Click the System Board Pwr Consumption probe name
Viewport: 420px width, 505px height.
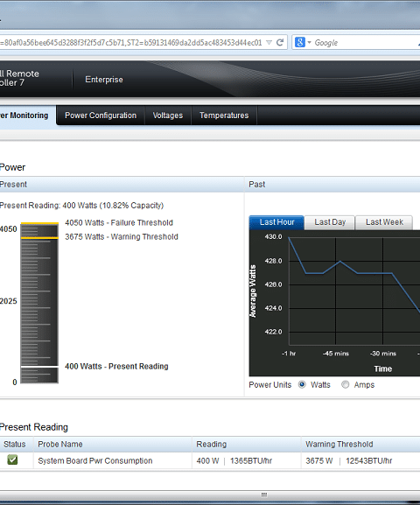coord(95,461)
